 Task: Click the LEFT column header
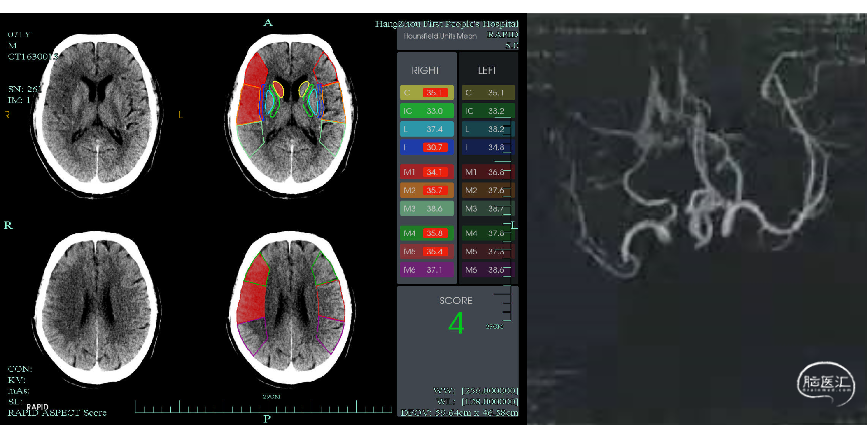point(487,72)
